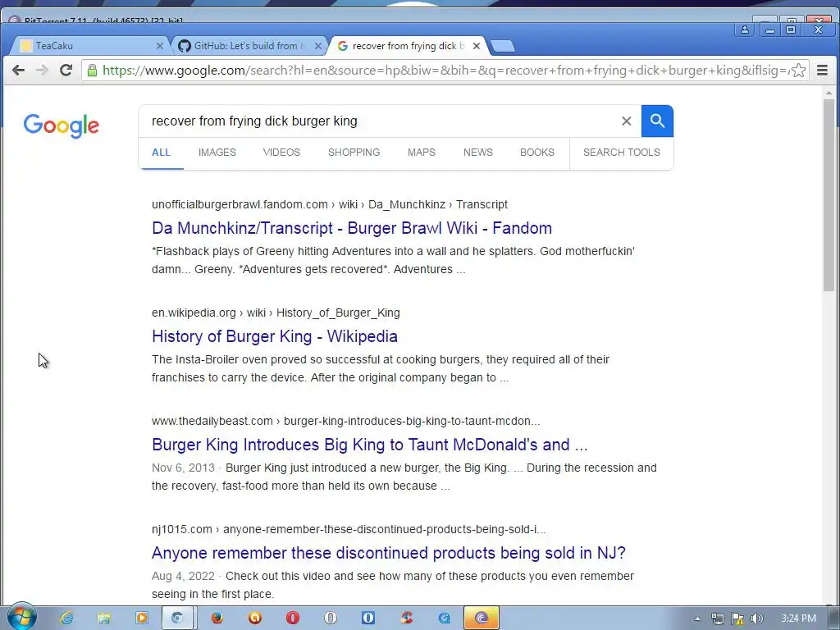Open the red Opera icon on taskbar
This screenshot has width=840, height=630.
click(293, 619)
